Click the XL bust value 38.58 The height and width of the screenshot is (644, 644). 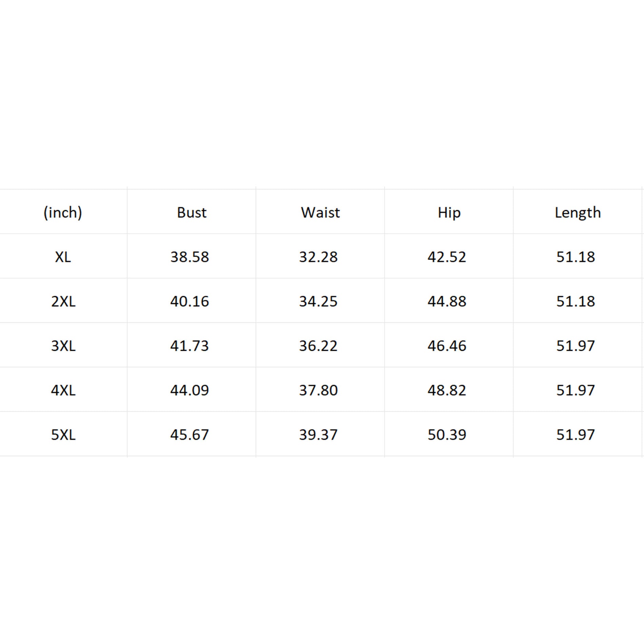[189, 257]
